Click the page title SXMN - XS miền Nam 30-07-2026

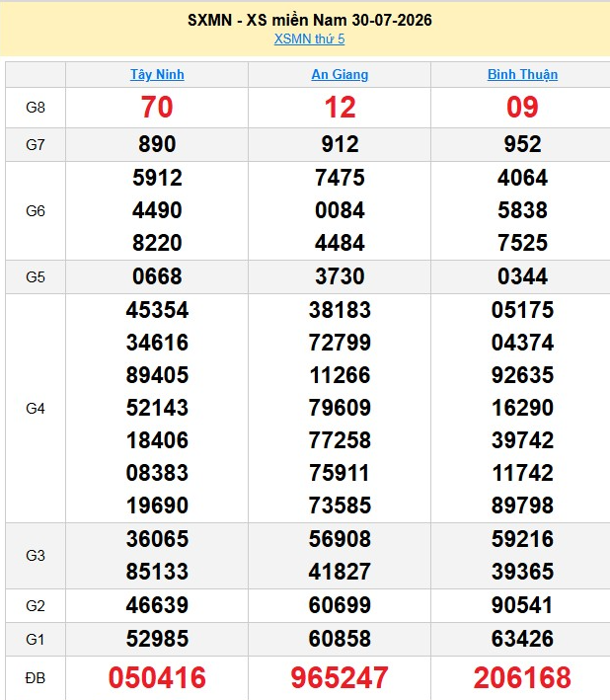310,20
